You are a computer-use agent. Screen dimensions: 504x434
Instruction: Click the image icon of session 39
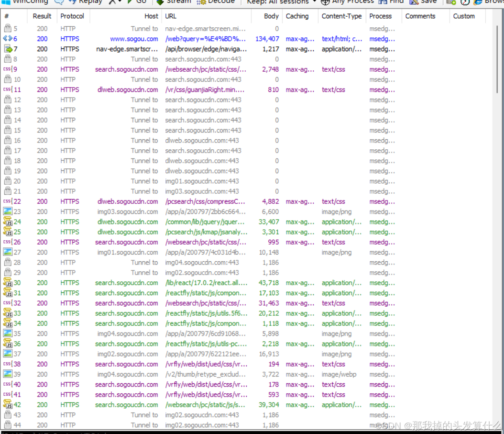(8, 374)
